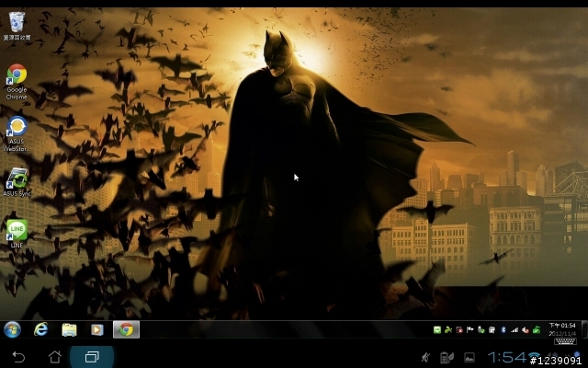
Task: Open ASUS Sync desktop shortcut
Action: click(17, 182)
